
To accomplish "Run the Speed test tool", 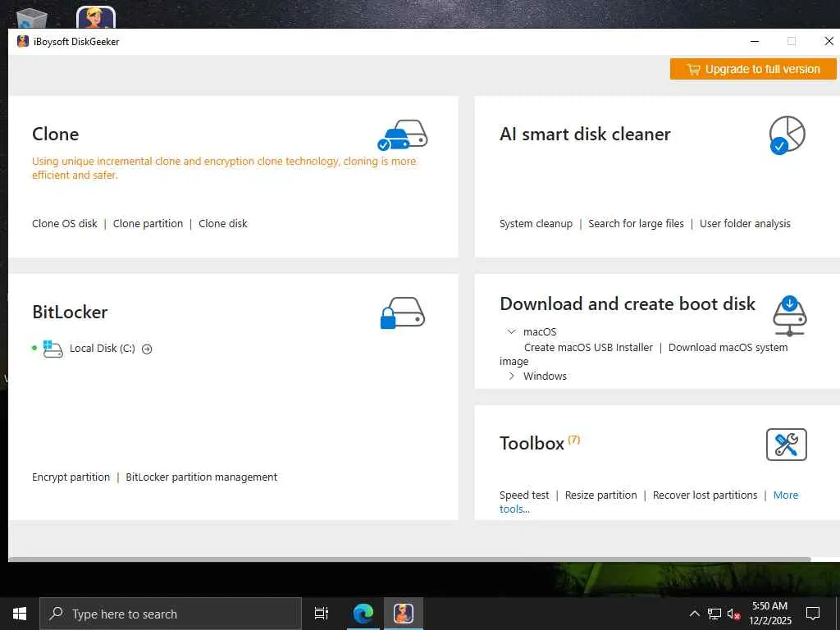I will 524,495.
